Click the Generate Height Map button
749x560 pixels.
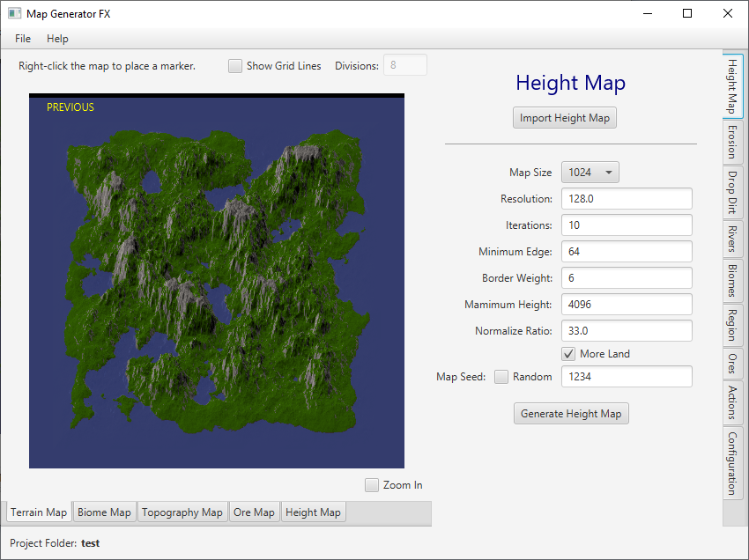(571, 414)
